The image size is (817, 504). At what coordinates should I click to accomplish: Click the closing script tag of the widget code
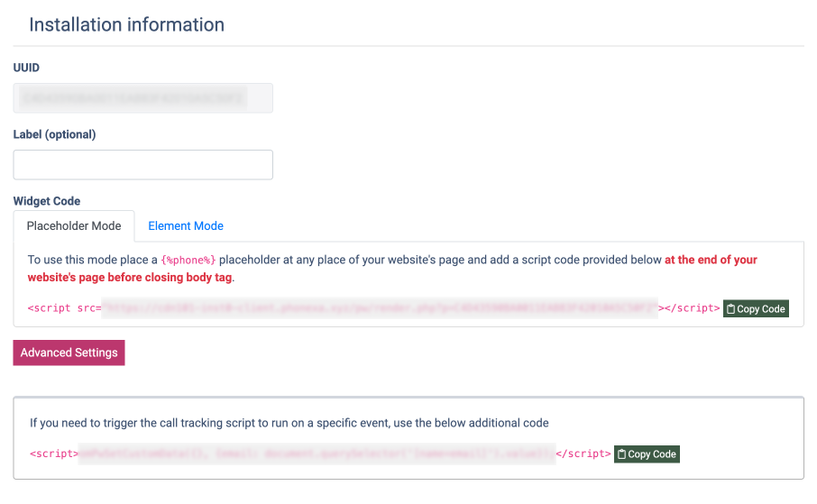(x=690, y=308)
